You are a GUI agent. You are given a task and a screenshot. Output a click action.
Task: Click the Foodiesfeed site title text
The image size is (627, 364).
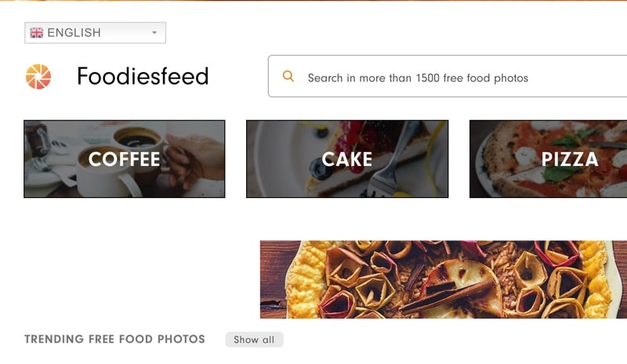(143, 77)
